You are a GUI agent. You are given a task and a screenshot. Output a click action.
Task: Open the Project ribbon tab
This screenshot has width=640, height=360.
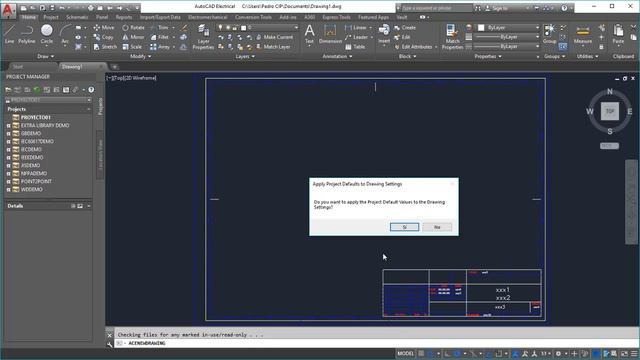[x=51, y=17]
